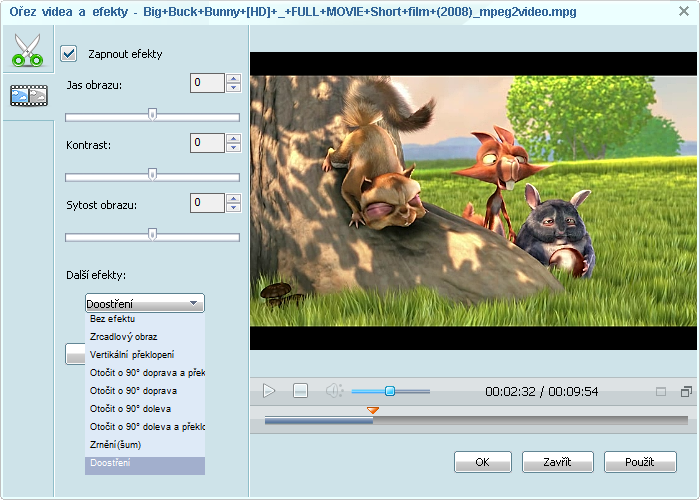This screenshot has height=500, width=700.
Task: Click the button partly hidden behind dropdown list
Action: (x=75, y=354)
